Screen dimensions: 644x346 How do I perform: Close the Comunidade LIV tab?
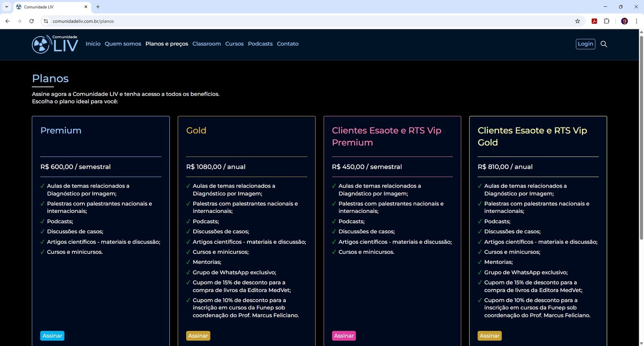coord(86,7)
